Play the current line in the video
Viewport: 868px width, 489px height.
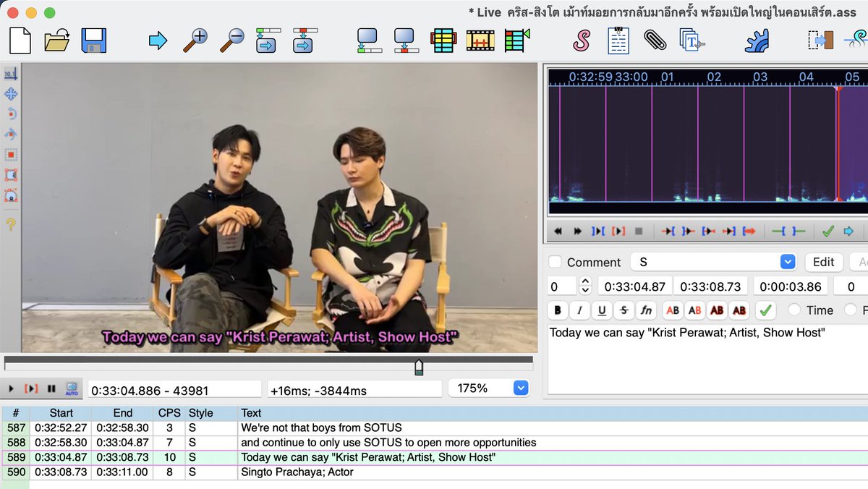[x=31, y=389]
